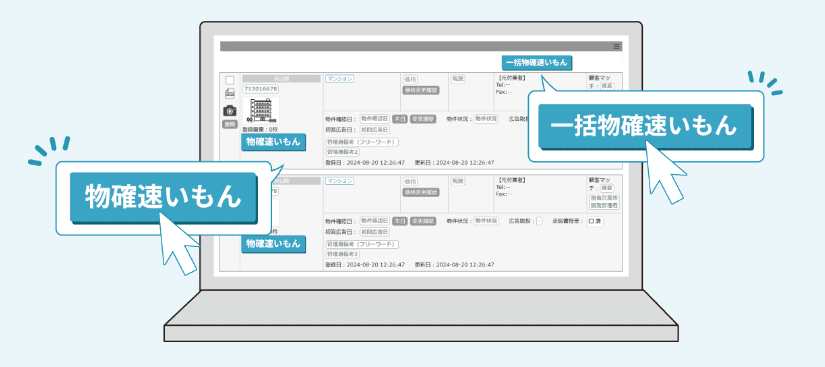Open the hamburger menu in the gray header bar
The width and height of the screenshot is (825, 367).
[x=617, y=46]
